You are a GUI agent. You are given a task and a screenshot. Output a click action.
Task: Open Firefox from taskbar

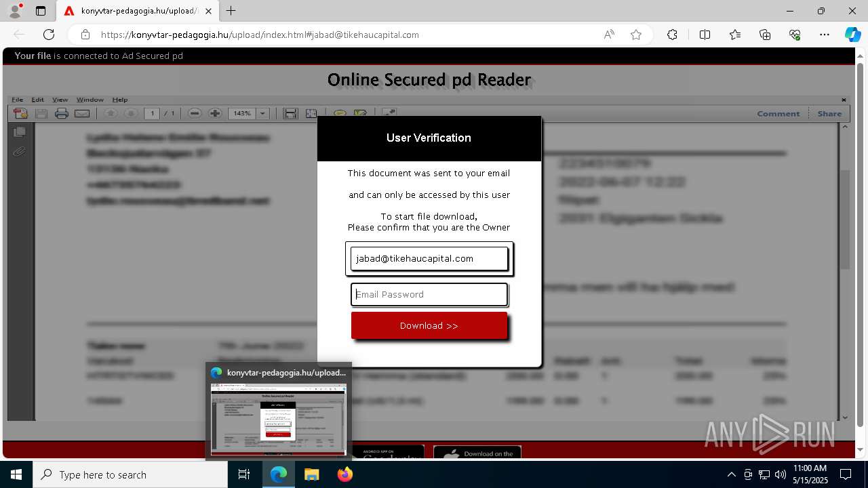tap(344, 474)
